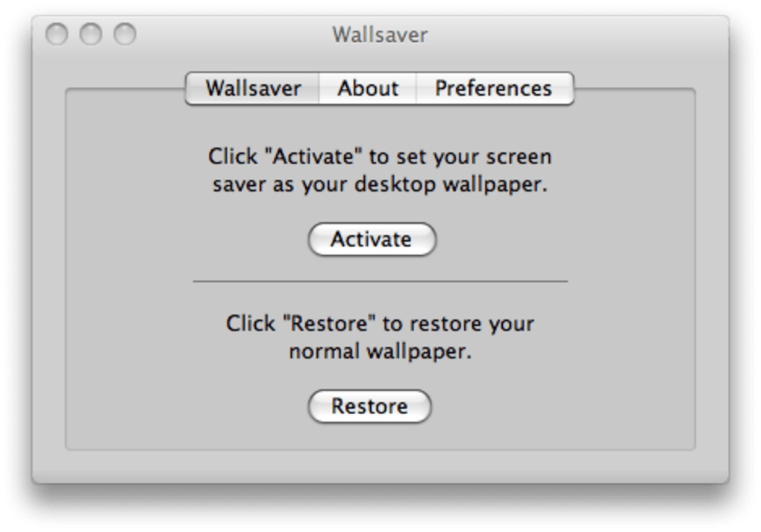This screenshot has height=532, width=761.
Task: Close the Wallsaver window
Action: pos(57,34)
